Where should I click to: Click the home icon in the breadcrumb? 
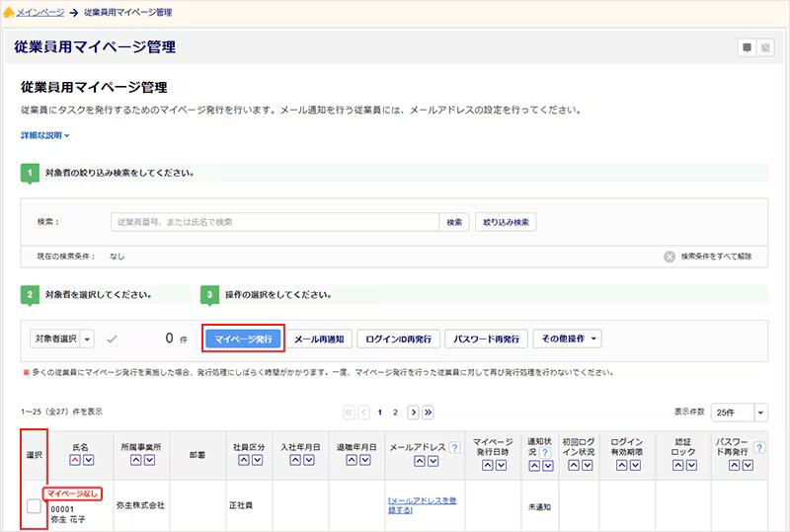pyautogui.click(x=8, y=13)
